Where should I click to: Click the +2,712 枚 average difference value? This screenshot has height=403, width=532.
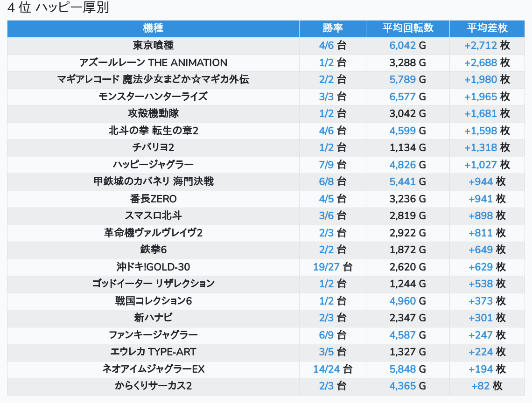point(487,45)
